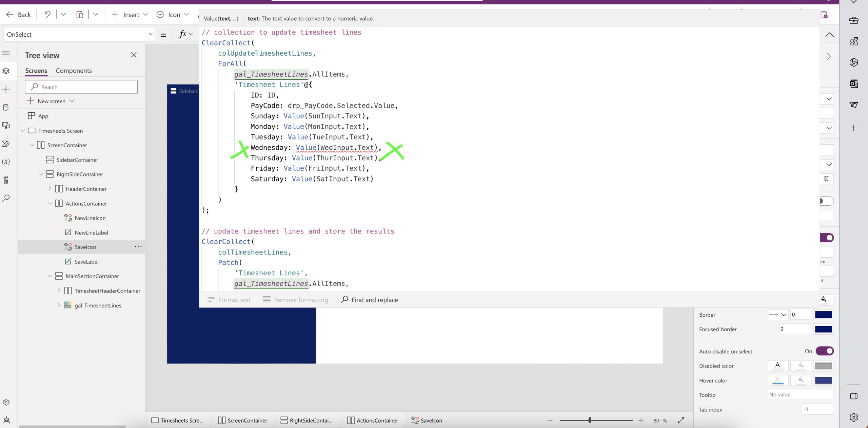The height and width of the screenshot is (428, 868).
Task: Open the Variables (x) icon in left rail
Action: [6, 162]
